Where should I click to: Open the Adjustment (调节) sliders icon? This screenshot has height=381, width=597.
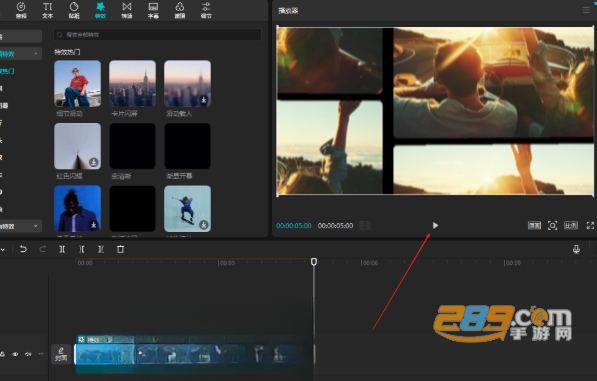pos(206,10)
